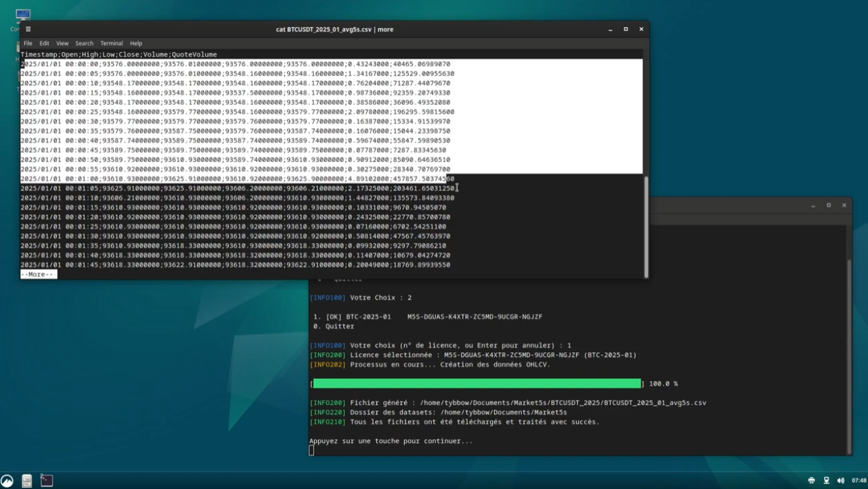Open the Search menu
The height and width of the screenshot is (489, 868).
click(84, 43)
